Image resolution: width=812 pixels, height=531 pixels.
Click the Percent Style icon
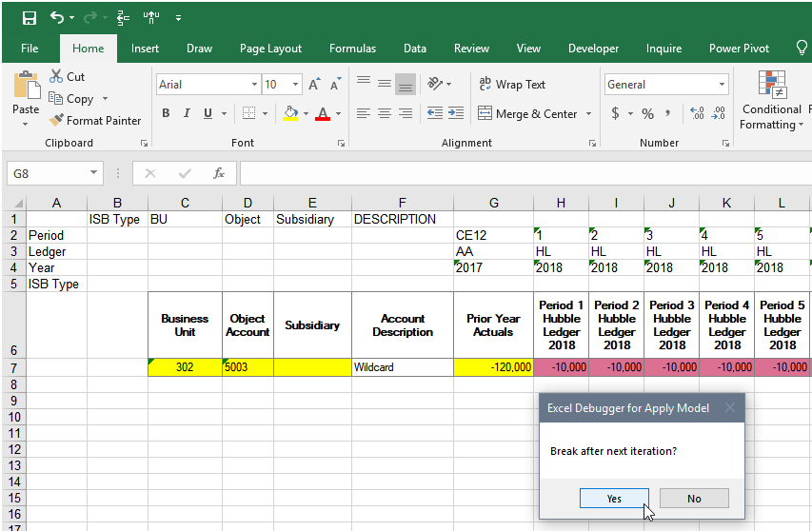(647, 114)
